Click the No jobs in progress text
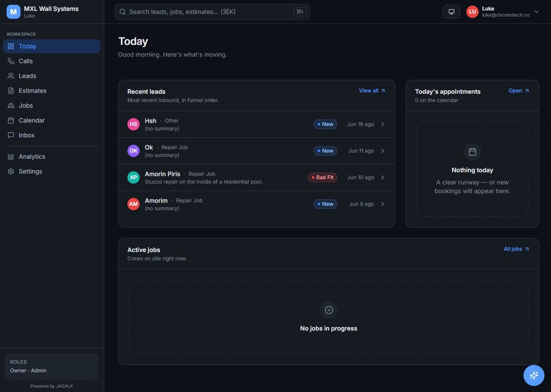The height and width of the screenshot is (392, 551). click(329, 328)
